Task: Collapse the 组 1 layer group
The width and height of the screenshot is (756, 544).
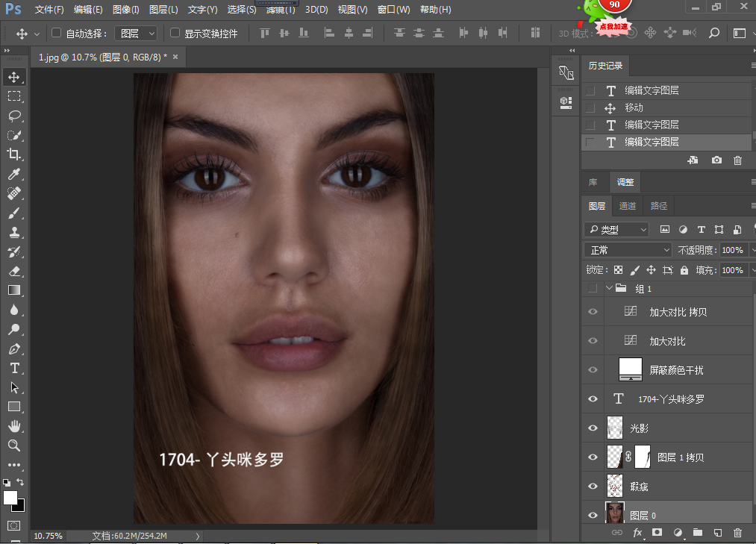Action: pyautogui.click(x=609, y=289)
